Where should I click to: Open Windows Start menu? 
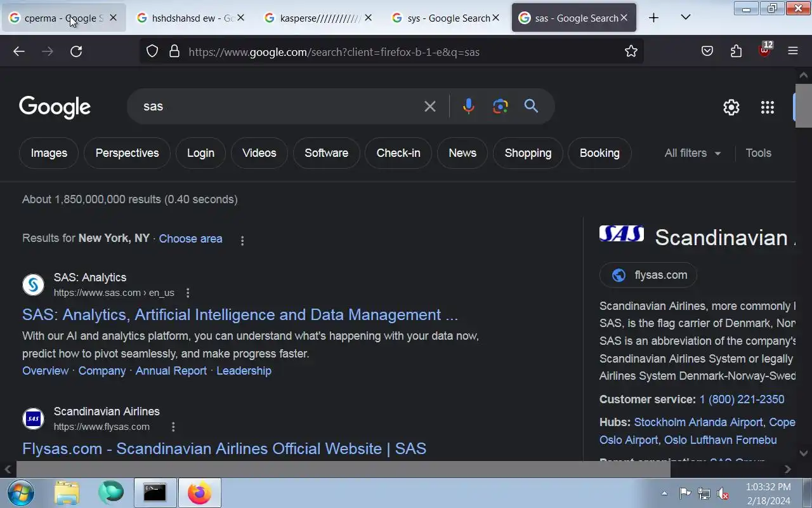pyautogui.click(x=21, y=493)
